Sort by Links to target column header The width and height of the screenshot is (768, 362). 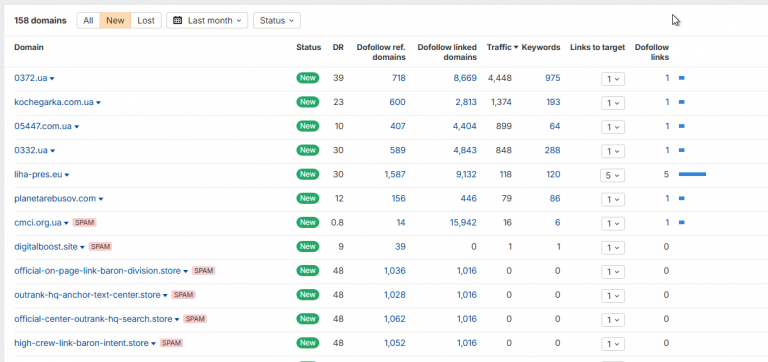pyautogui.click(x=598, y=48)
